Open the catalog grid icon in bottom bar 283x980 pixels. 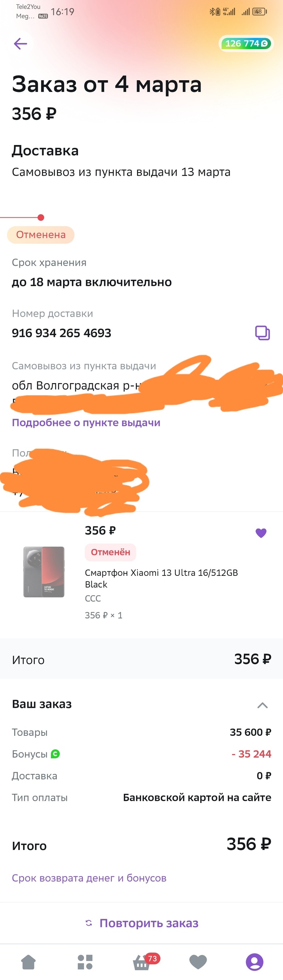(x=85, y=962)
